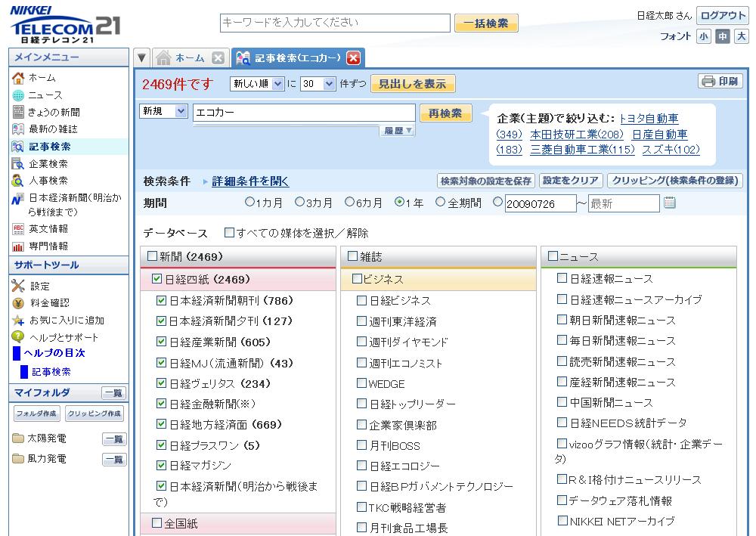Check the 新聞 (2469) category checkbox

152,256
